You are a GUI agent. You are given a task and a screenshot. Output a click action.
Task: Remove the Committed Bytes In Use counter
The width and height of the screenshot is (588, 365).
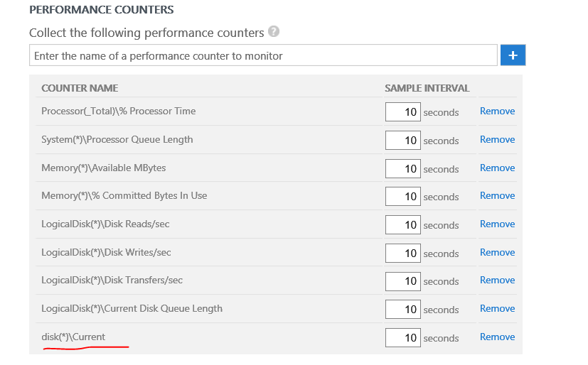(497, 195)
